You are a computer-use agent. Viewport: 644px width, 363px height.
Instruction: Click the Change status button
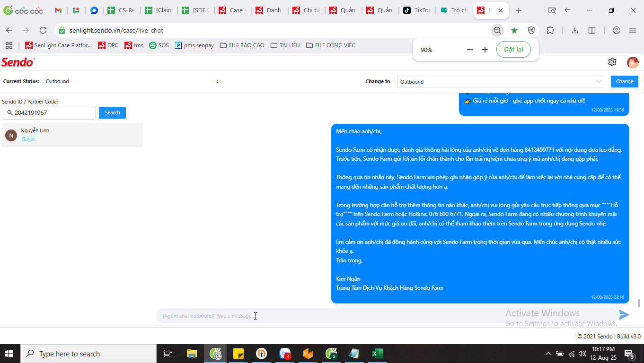625,81
